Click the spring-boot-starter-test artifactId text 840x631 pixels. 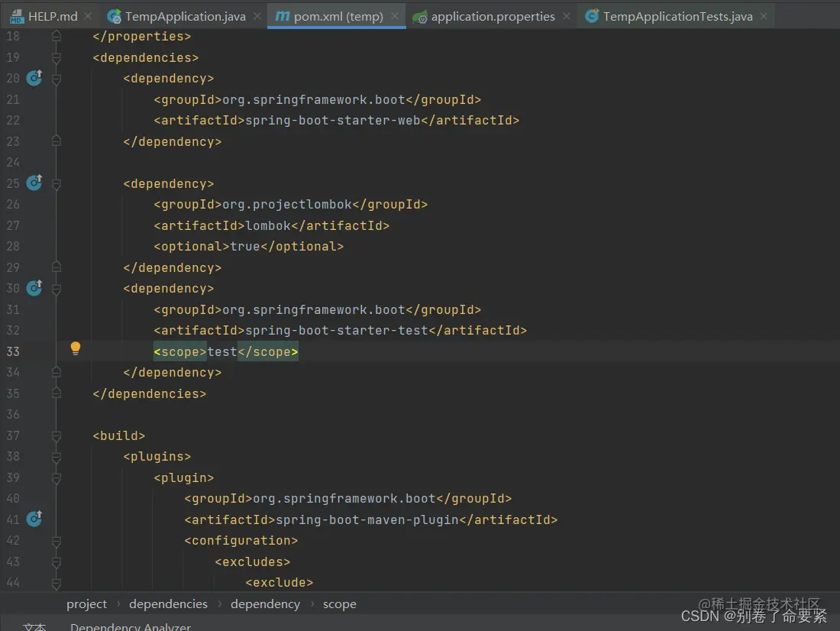(x=337, y=330)
